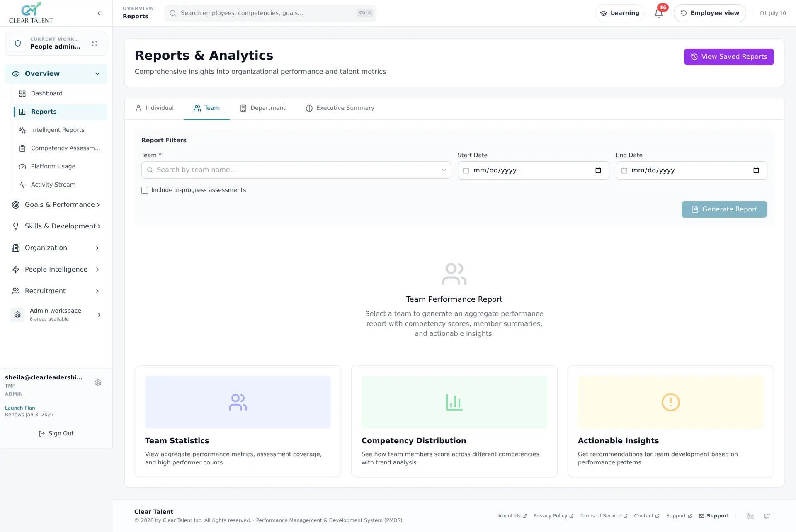Enable Include in-progress assessments checkbox

[x=145, y=190]
